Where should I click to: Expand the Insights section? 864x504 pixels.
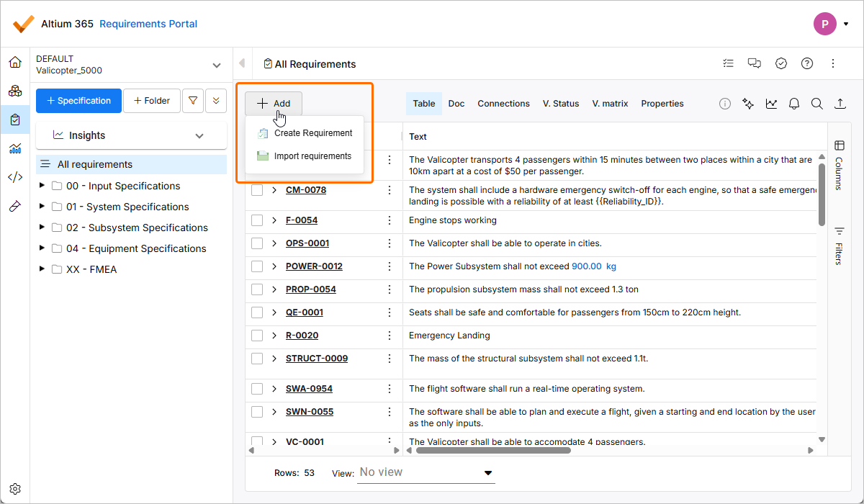132,135
